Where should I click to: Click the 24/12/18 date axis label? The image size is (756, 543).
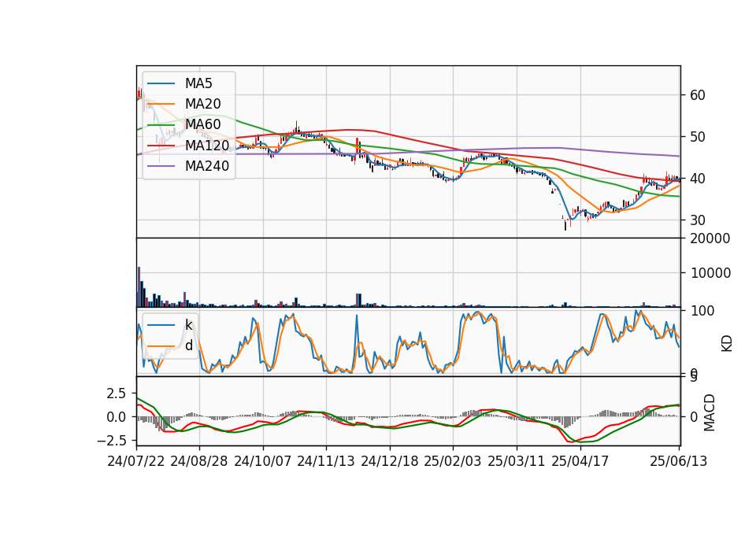point(390,461)
